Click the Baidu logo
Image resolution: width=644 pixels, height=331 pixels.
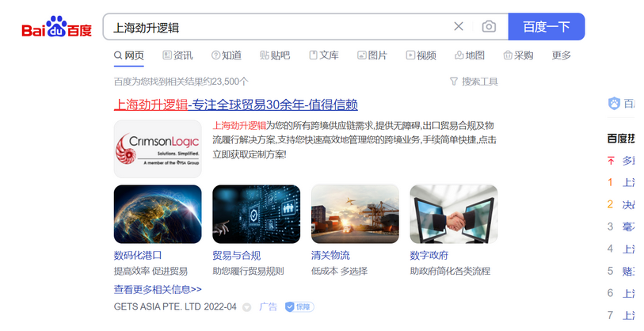click(57, 27)
